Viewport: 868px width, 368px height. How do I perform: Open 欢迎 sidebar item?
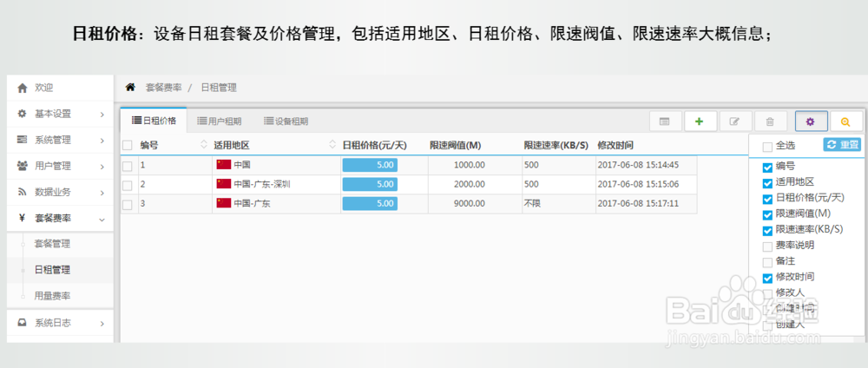tap(61, 88)
